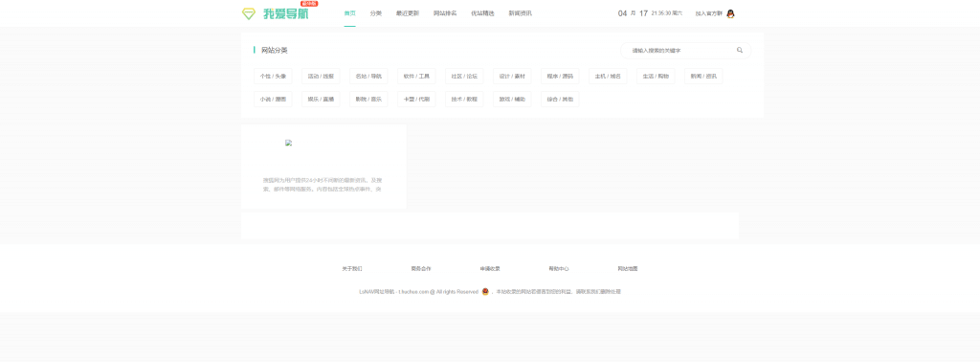Select the 名站 / 导航 category
This screenshot has height=362, width=980.
coord(368,77)
